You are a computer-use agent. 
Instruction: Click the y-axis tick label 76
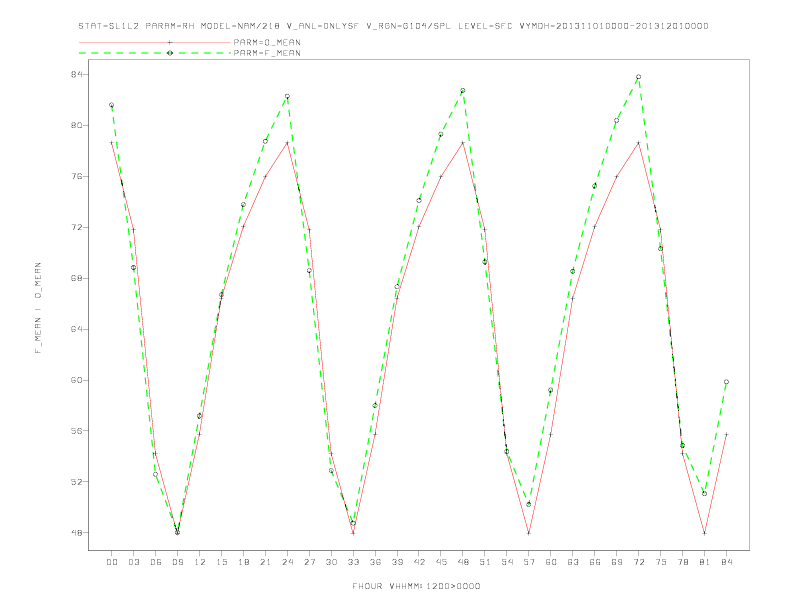pyautogui.click(x=77, y=176)
